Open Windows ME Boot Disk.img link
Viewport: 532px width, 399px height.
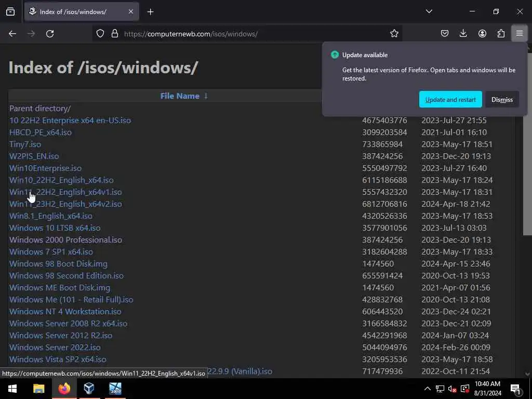click(60, 288)
